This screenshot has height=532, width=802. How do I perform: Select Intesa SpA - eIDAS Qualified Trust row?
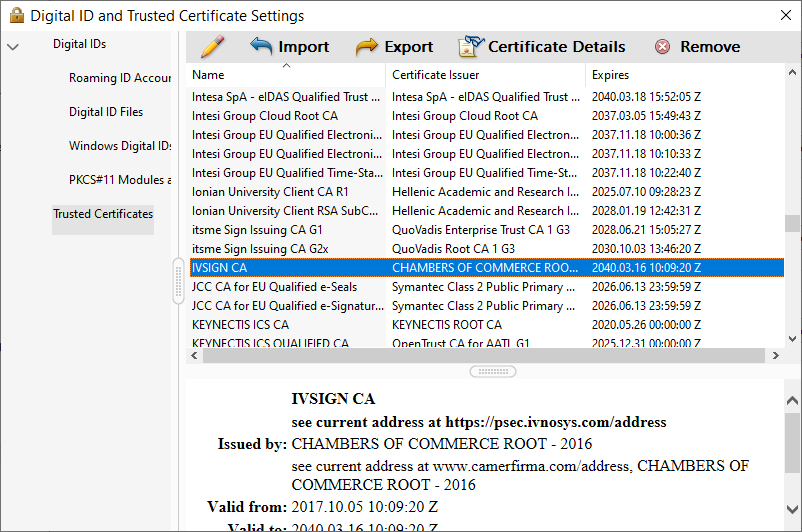point(486,97)
